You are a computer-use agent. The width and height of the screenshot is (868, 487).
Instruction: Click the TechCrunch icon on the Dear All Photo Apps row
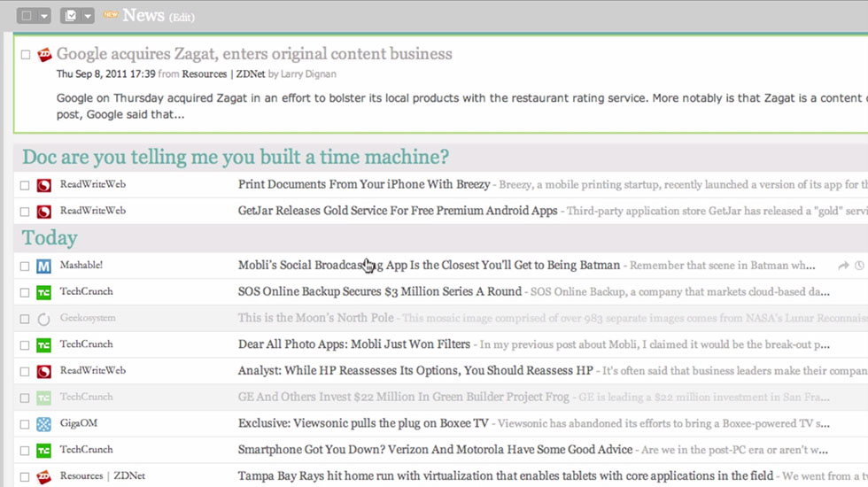coord(43,345)
